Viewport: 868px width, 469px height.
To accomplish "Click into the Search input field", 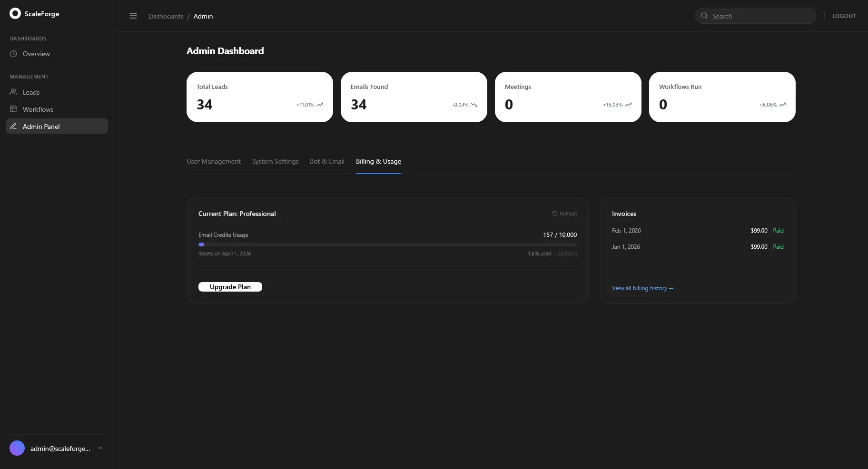I will (x=756, y=16).
